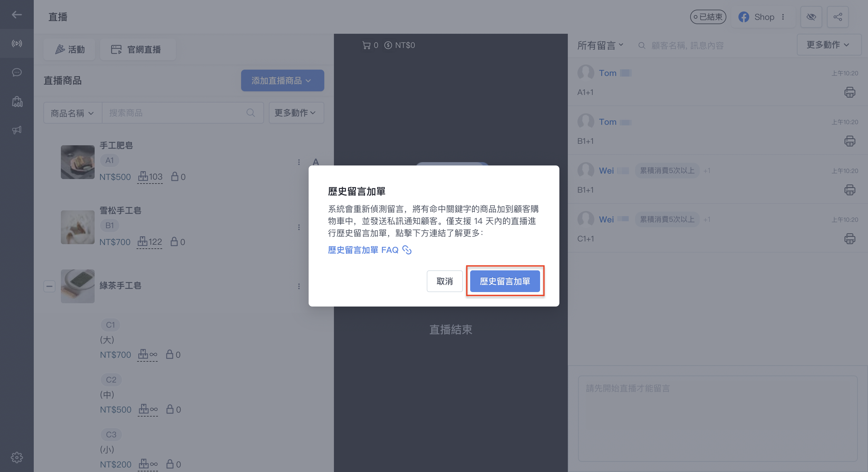
Task: Click the lock icon for 手工肥皂
Action: click(175, 177)
